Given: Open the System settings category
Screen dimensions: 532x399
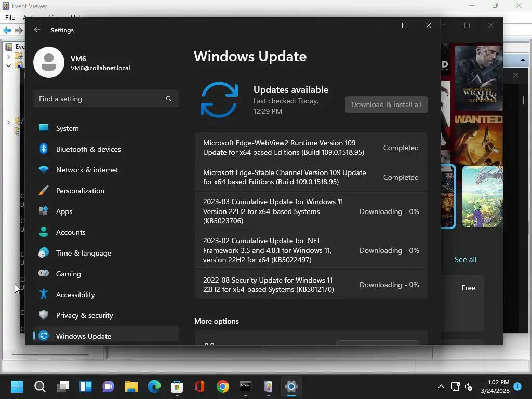Looking at the screenshot, I should (x=106, y=128).
